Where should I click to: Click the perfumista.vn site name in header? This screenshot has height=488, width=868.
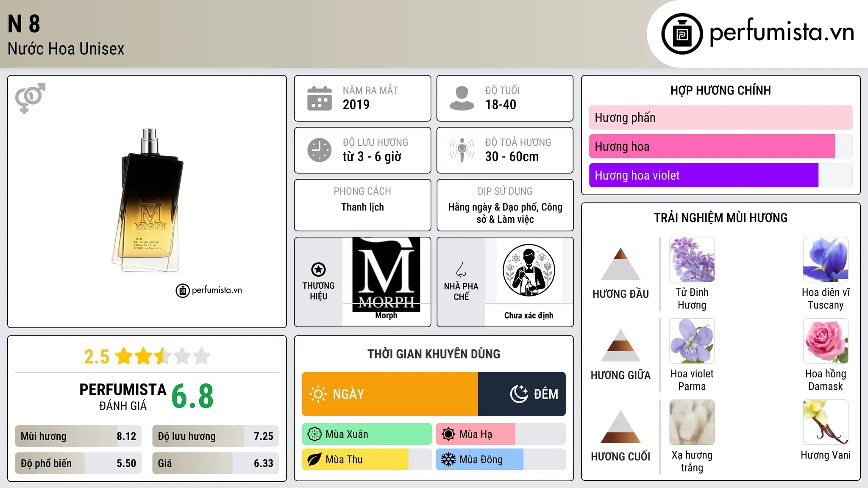click(x=782, y=32)
